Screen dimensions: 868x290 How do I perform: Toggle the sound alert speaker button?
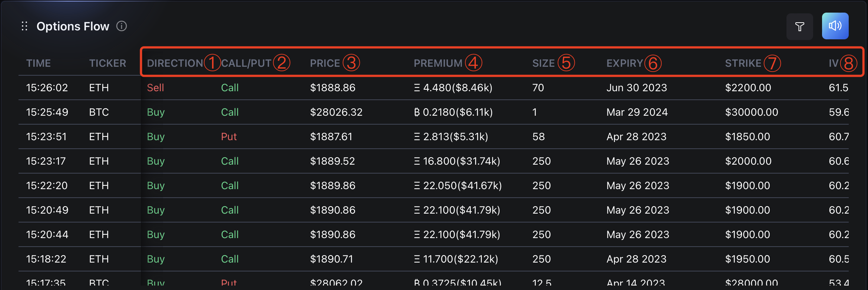click(835, 26)
